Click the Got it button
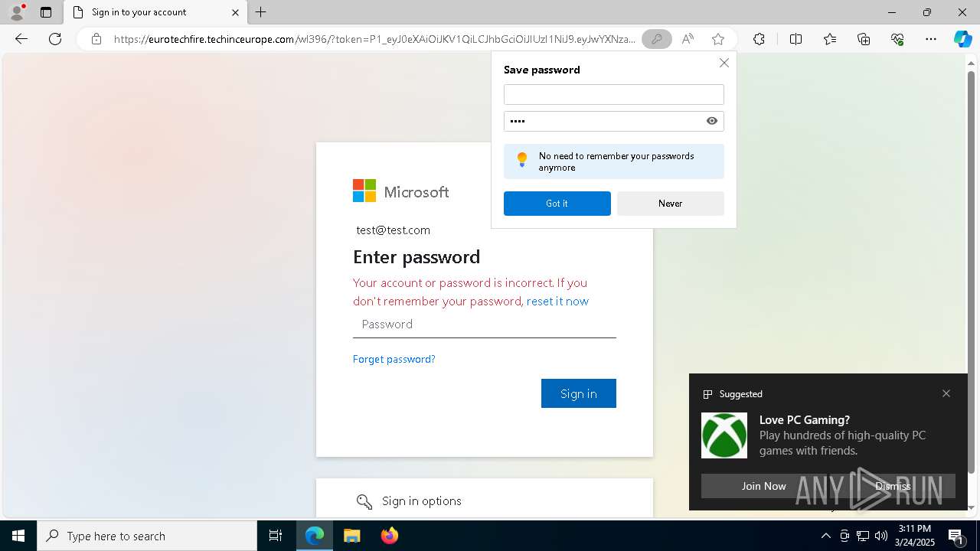Image resolution: width=980 pixels, height=551 pixels. [x=557, y=204]
